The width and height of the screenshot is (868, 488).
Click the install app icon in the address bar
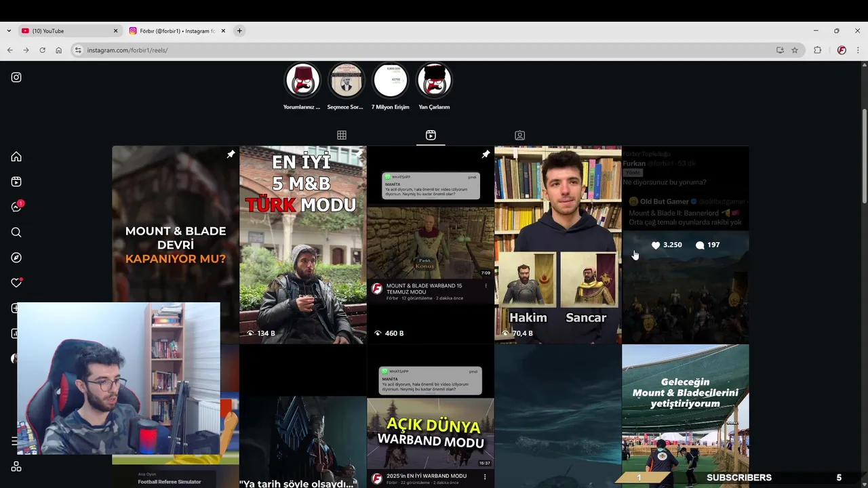coord(780,50)
